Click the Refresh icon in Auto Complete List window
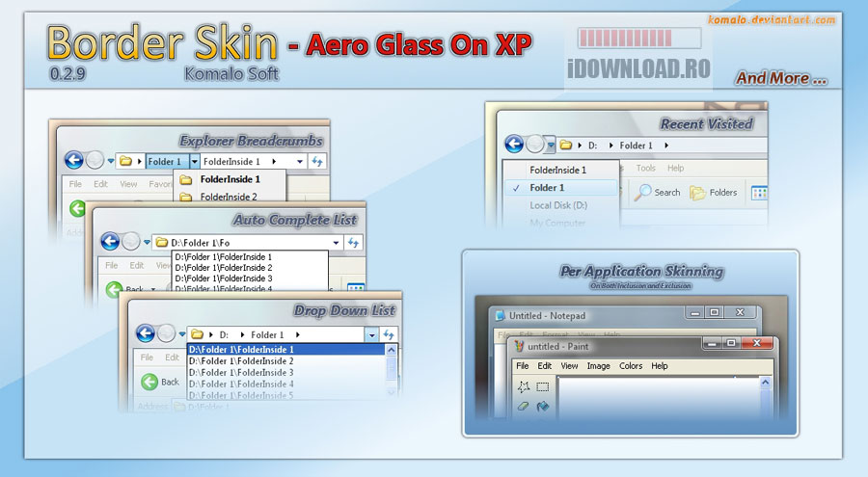 353,243
